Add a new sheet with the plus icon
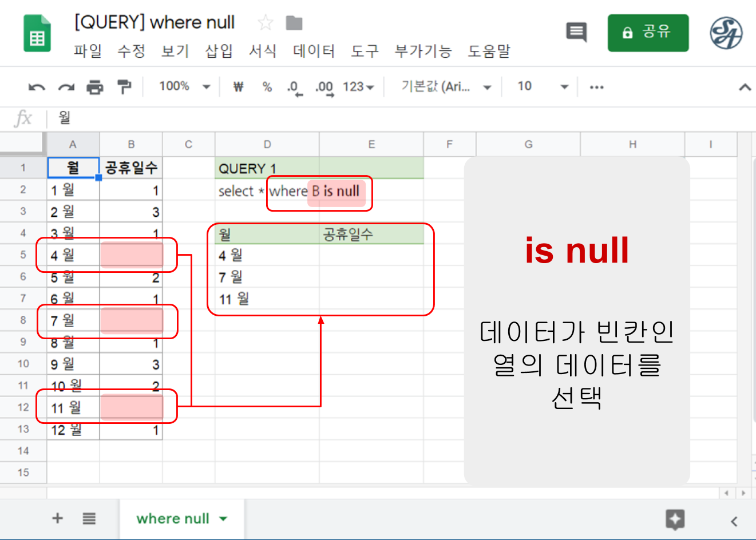The image size is (756, 540). 57,519
